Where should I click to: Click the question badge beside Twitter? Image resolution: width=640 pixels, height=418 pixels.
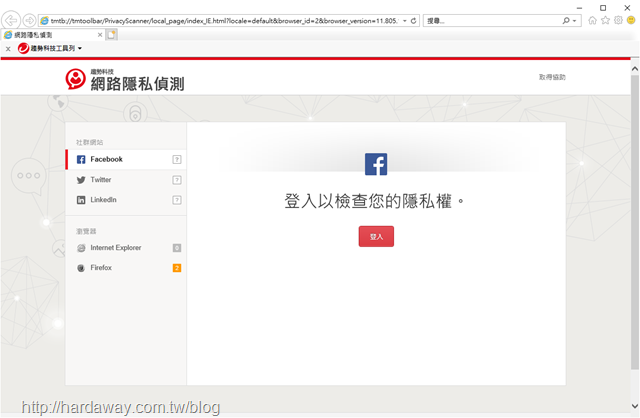(177, 180)
